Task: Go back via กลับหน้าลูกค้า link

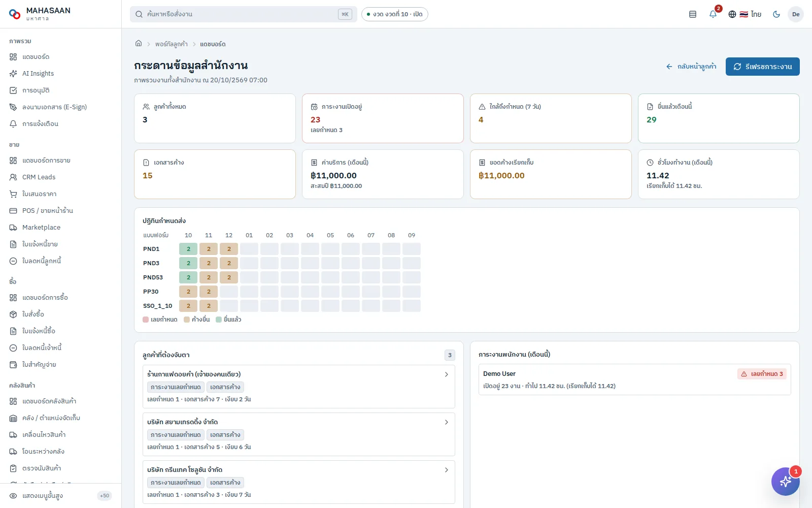Action: pos(691,67)
